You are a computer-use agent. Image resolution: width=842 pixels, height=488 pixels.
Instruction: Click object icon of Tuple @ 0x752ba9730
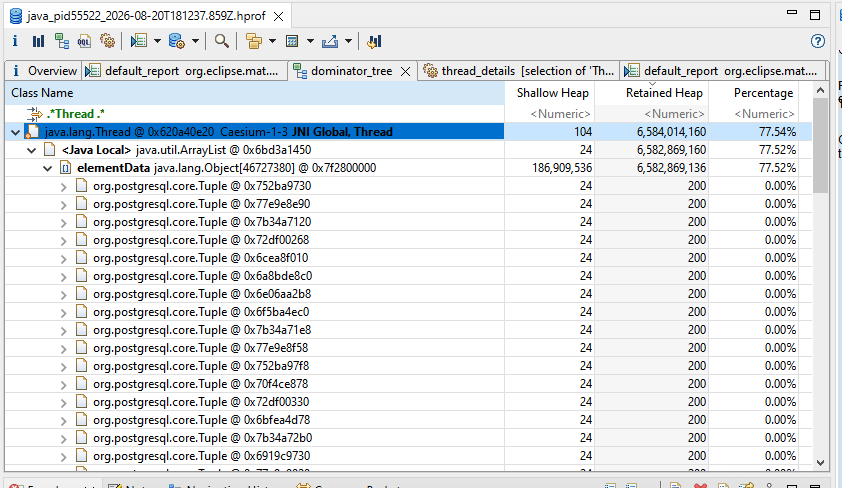pyautogui.click(x=81, y=186)
